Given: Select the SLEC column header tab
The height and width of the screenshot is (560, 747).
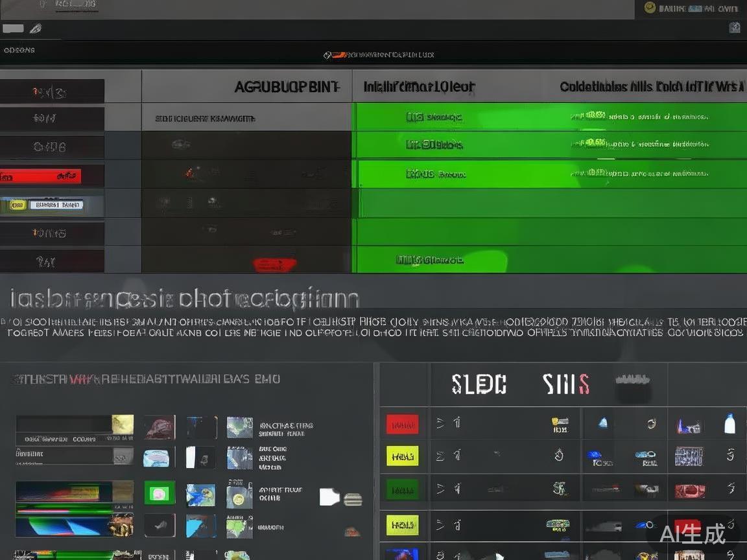Looking at the screenshot, I should (x=479, y=384).
